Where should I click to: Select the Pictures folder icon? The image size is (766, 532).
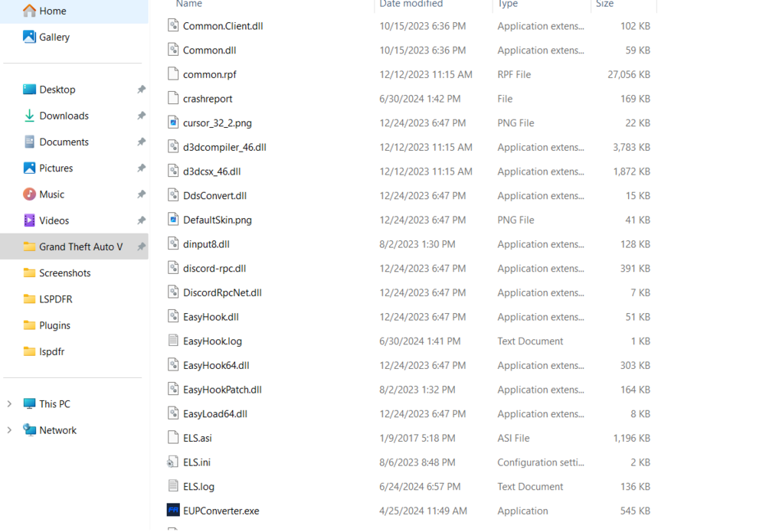tap(30, 168)
